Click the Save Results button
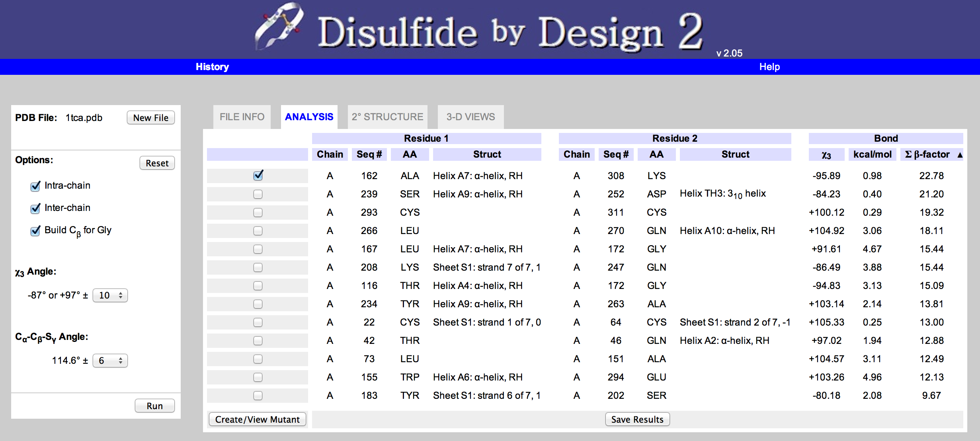Viewport: 980px width, 441px height. [638, 420]
